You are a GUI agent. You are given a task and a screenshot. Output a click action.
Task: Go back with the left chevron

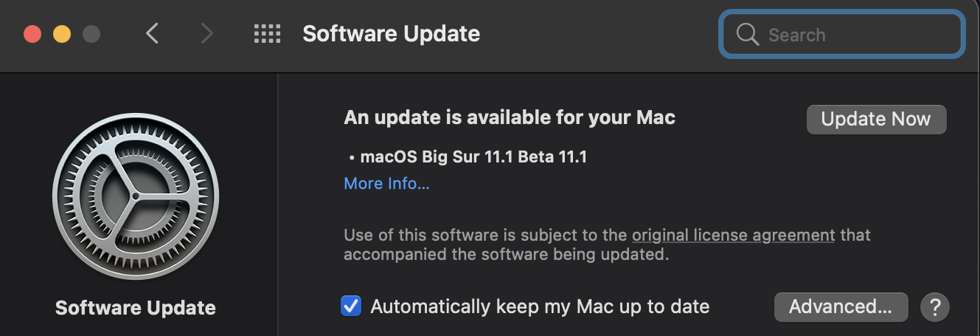[x=152, y=34]
